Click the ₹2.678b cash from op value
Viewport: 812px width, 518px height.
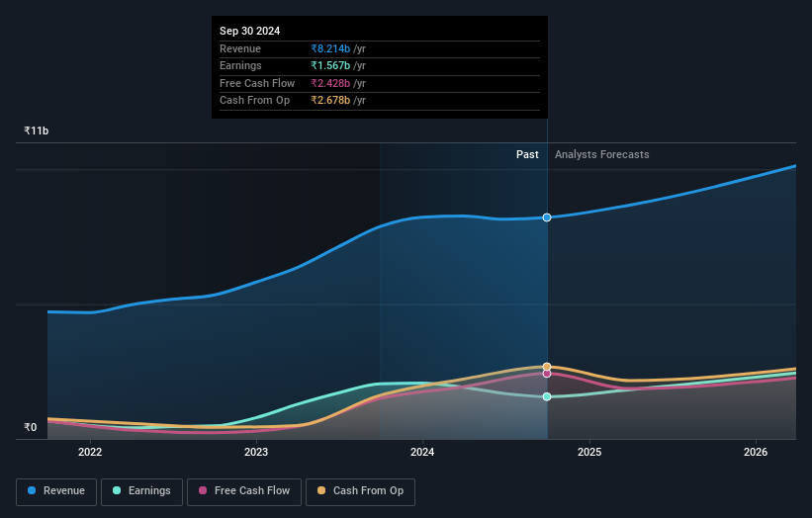coord(330,101)
